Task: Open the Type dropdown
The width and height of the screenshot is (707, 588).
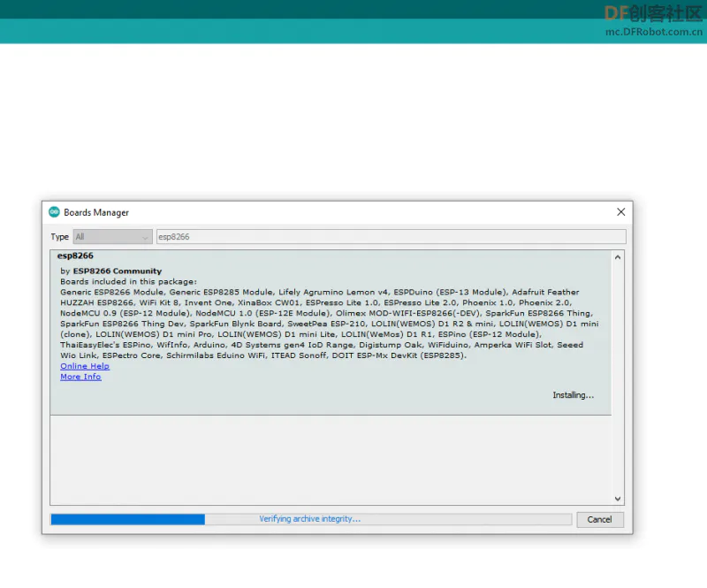Action: click(x=113, y=237)
